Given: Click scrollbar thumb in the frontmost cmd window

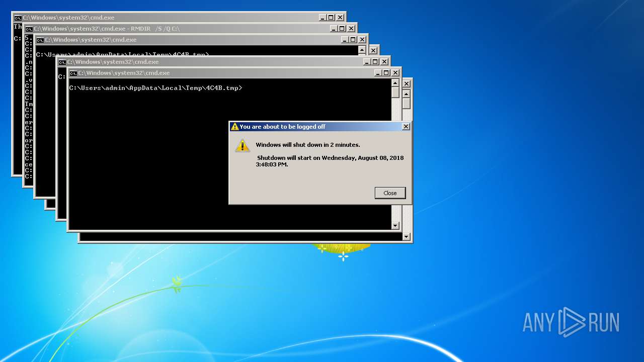Looking at the screenshot, I should click(x=395, y=93).
